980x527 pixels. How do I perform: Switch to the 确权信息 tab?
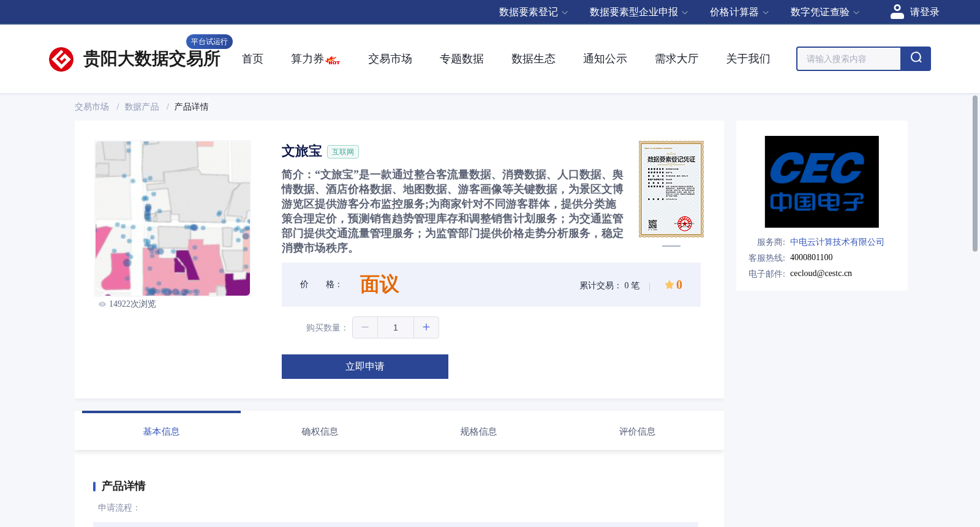(x=320, y=432)
